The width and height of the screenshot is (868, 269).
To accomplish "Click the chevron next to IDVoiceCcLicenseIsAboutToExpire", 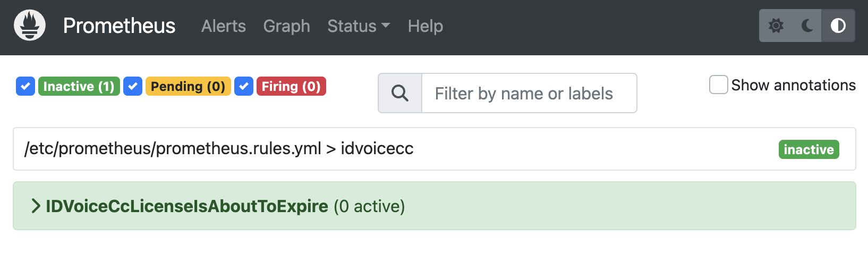I will [36, 206].
